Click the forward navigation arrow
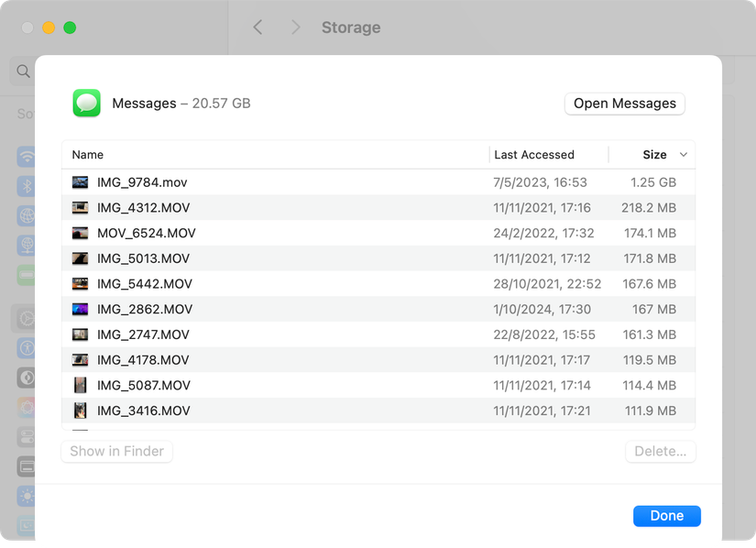The height and width of the screenshot is (548, 756). [x=295, y=27]
